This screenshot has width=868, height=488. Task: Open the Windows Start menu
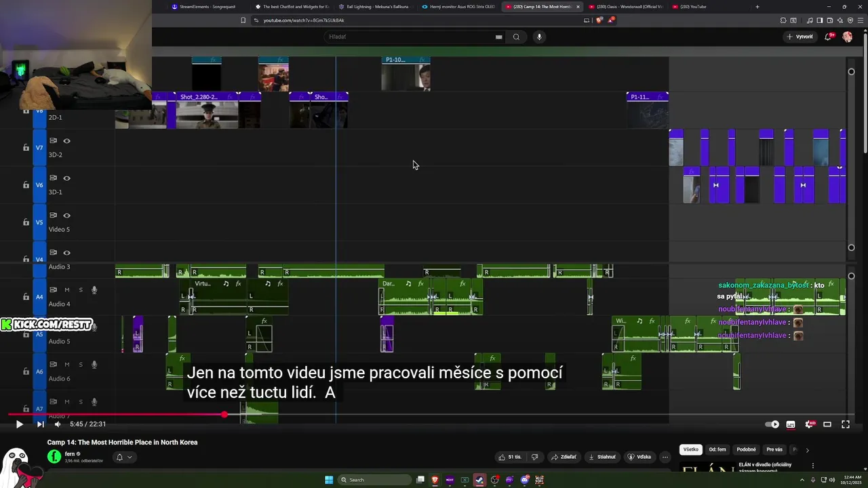click(329, 480)
